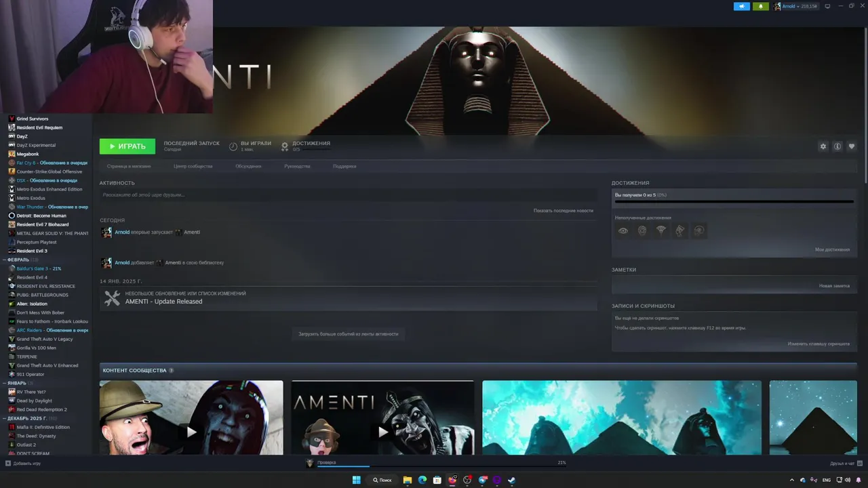The width and height of the screenshot is (868, 488).
Task: Open the wide pyramids community screenshot
Action: 622,418
